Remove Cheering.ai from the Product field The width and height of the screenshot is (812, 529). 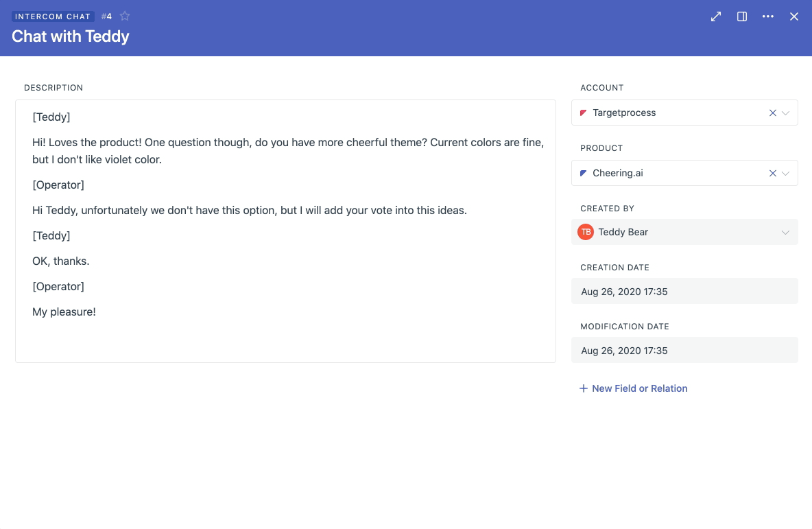772,173
